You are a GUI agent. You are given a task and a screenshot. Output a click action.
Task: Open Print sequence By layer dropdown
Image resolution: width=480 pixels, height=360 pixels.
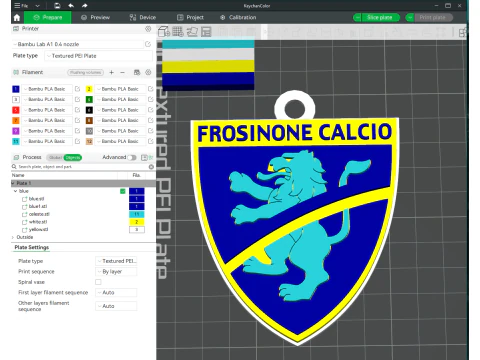[116, 272]
